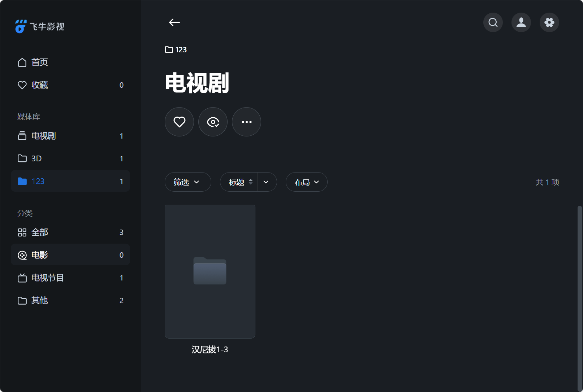Toggle favorite with the heart button
This screenshot has height=392, width=583.
click(x=179, y=122)
